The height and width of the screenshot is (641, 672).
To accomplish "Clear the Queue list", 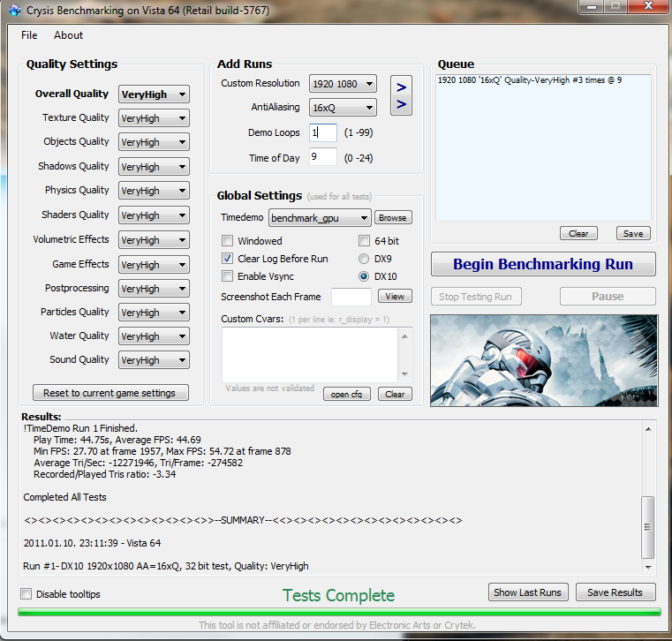I will [x=578, y=233].
